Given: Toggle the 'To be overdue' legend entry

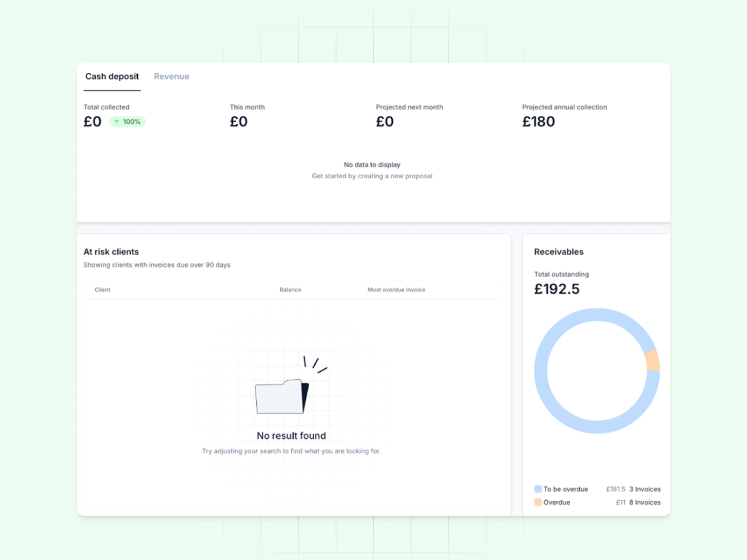Looking at the screenshot, I should tap(565, 489).
